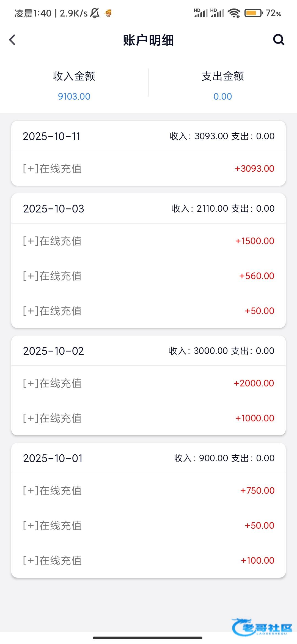Expand the 2025-10-11 date header

(148, 136)
